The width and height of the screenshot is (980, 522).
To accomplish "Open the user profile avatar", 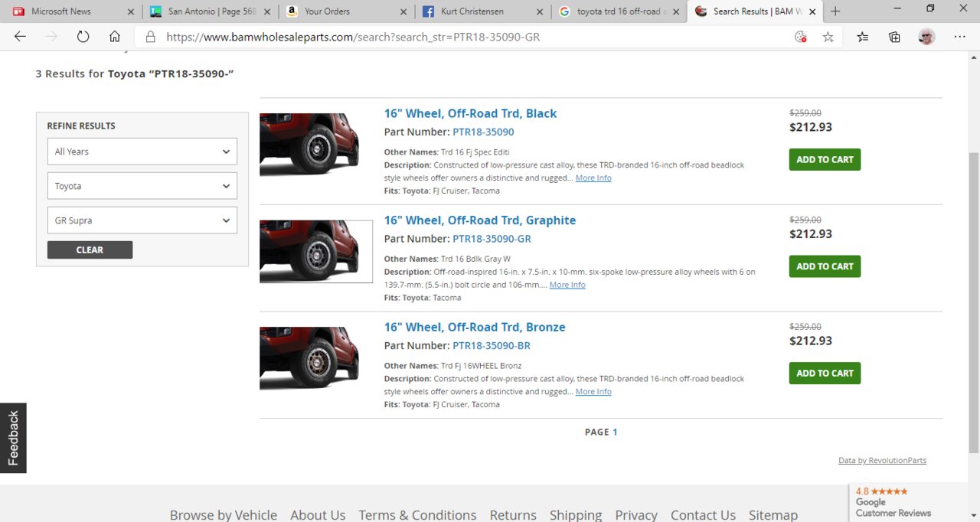I will point(926,37).
